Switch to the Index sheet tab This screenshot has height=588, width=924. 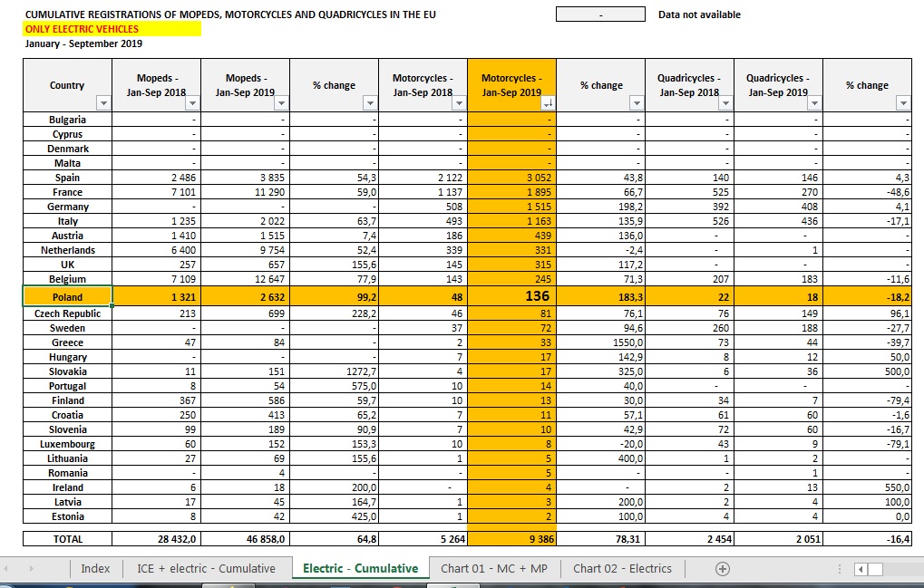tap(95, 569)
